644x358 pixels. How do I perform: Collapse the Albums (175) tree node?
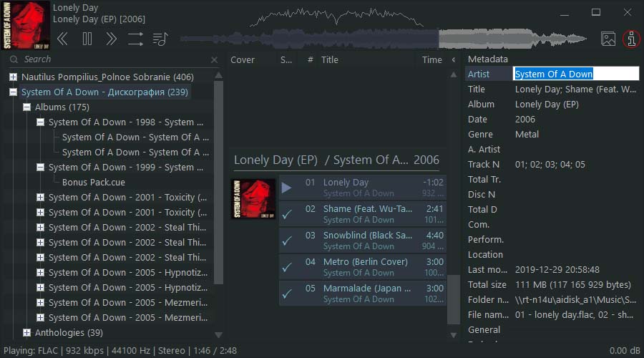pyautogui.click(x=26, y=107)
